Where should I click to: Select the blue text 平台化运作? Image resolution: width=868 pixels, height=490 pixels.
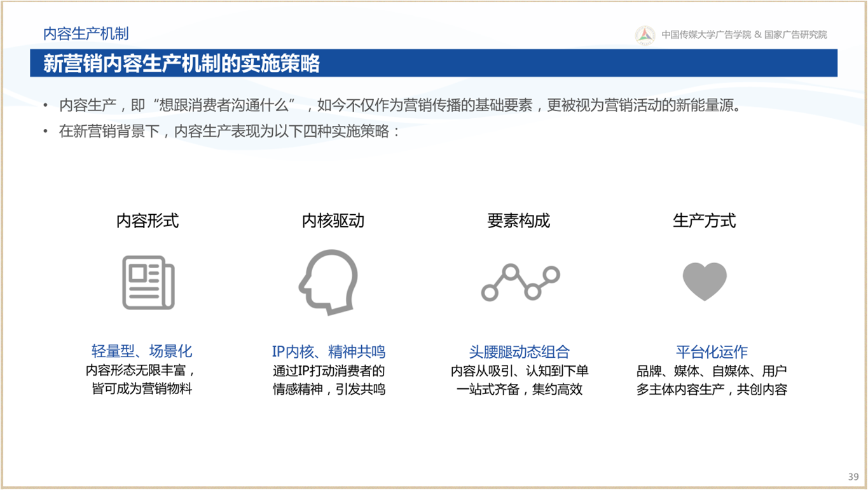(x=712, y=351)
